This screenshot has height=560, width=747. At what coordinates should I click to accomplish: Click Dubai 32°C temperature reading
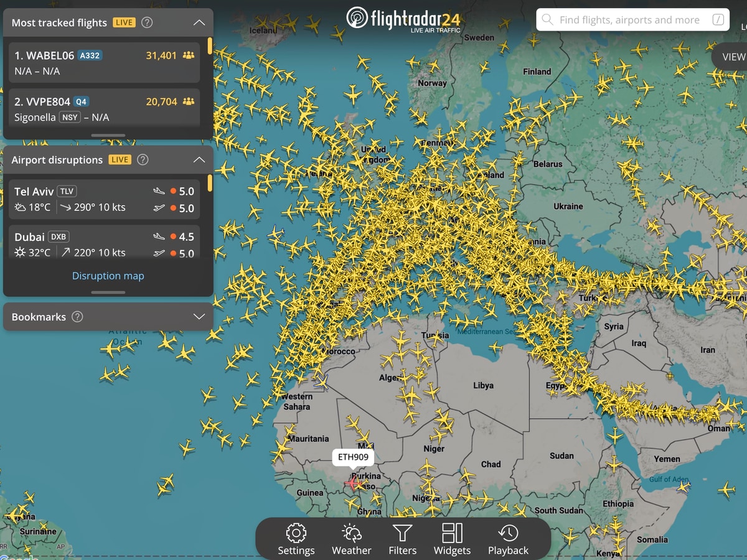[x=40, y=253]
